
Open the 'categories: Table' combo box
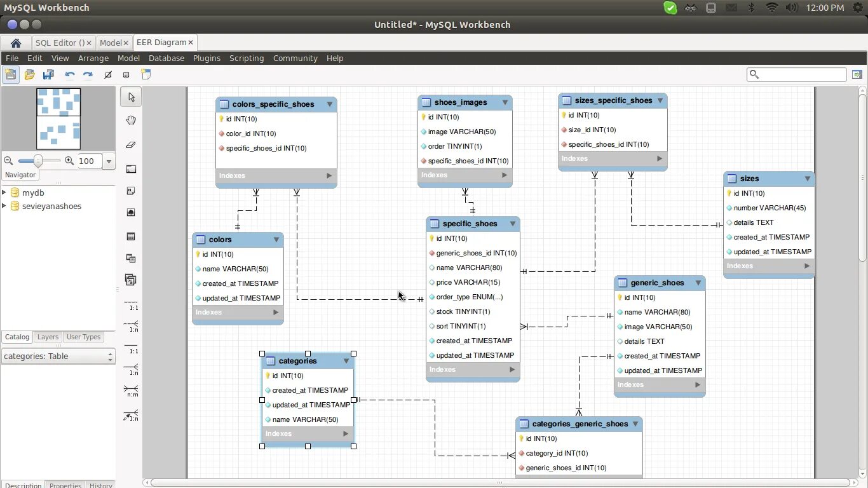[x=58, y=356]
